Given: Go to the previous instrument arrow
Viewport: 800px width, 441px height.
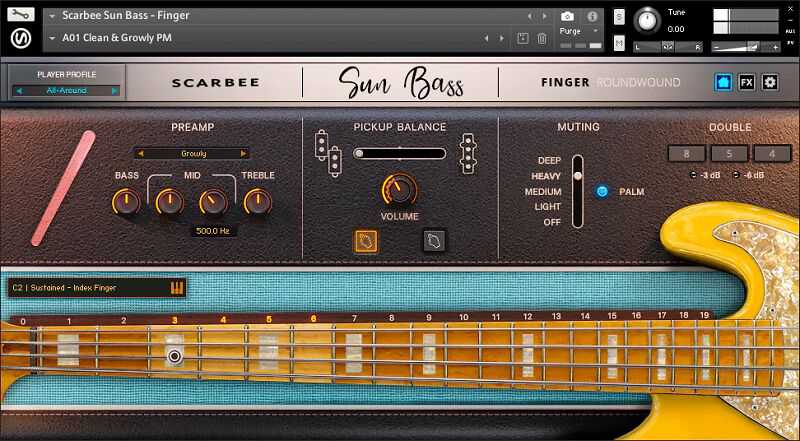Looking at the screenshot, I should click(x=529, y=16).
